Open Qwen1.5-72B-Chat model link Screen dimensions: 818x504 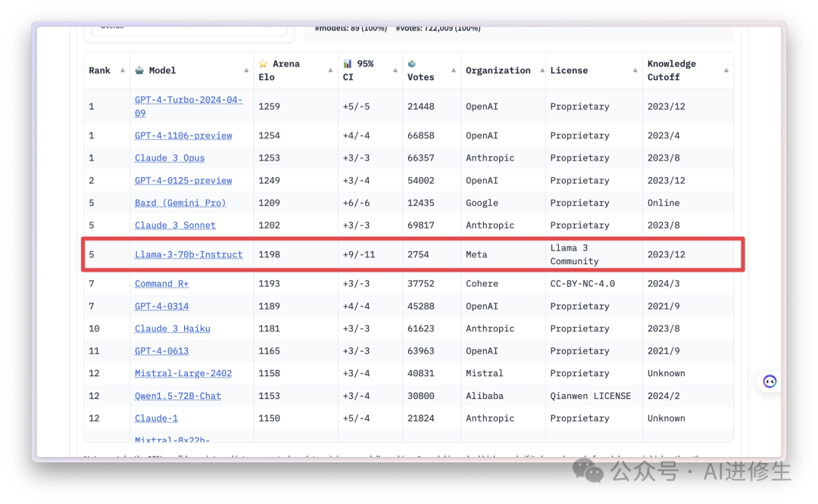pos(177,396)
